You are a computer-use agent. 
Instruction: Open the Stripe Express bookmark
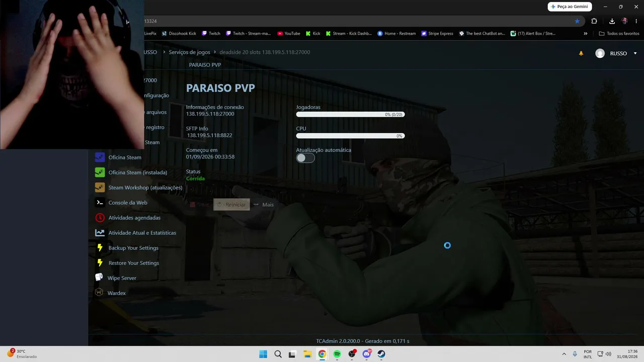tap(437, 34)
